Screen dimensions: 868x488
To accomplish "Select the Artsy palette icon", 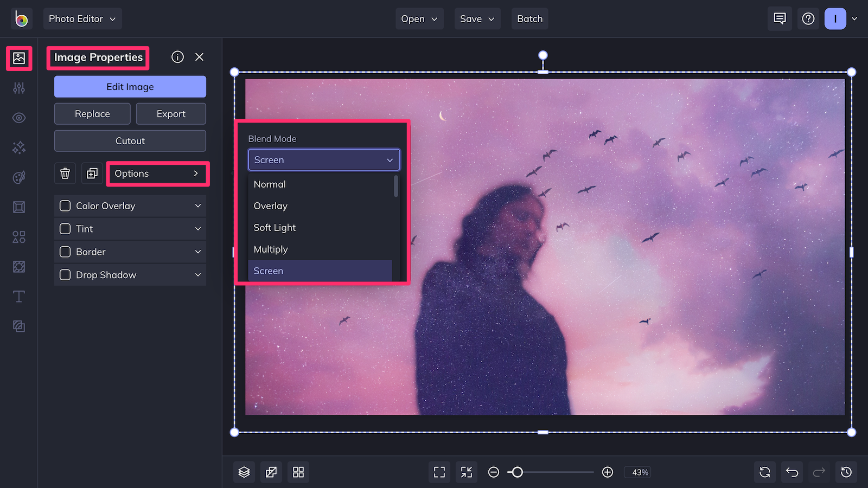I will pyautogui.click(x=19, y=177).
